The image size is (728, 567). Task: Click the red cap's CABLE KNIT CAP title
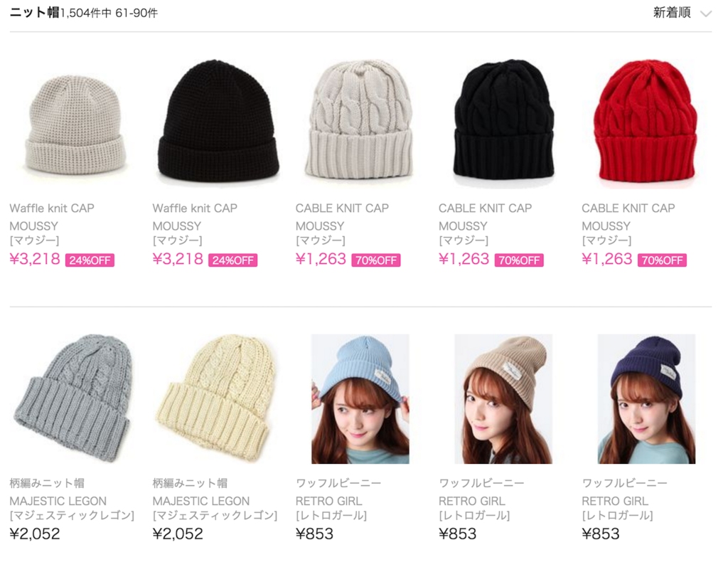[x=628, y=208]
